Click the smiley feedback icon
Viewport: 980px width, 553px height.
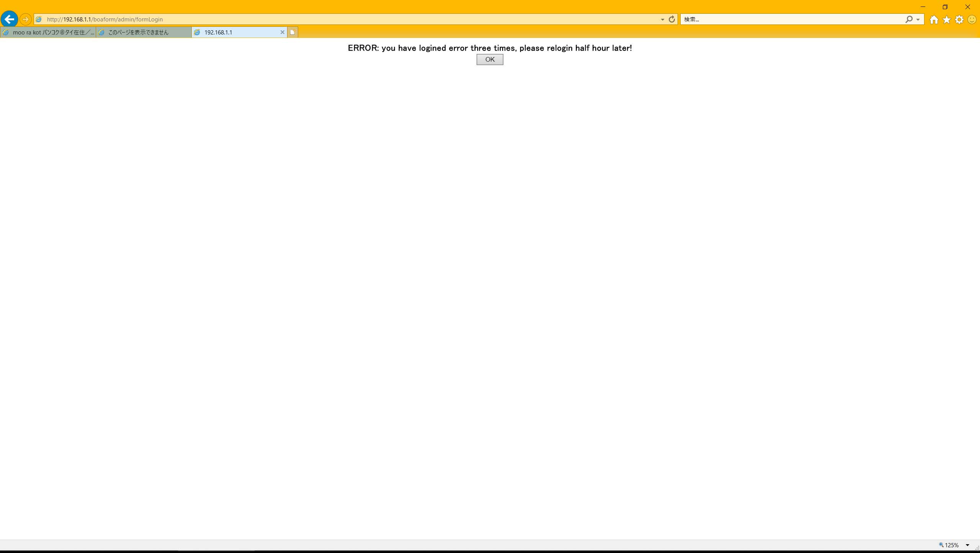pos(972,20)
